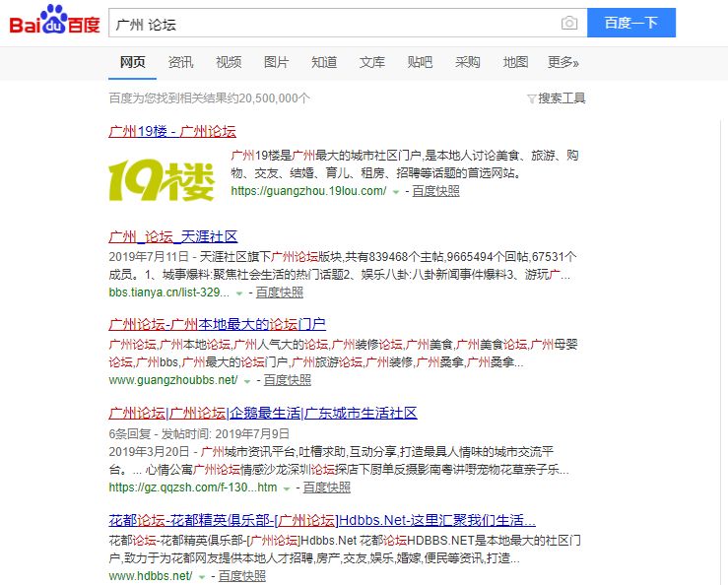Expand dropdown arrow next to gz.qqzsh.com
Screen dimensions: 728x585
[x=287, y=488]
